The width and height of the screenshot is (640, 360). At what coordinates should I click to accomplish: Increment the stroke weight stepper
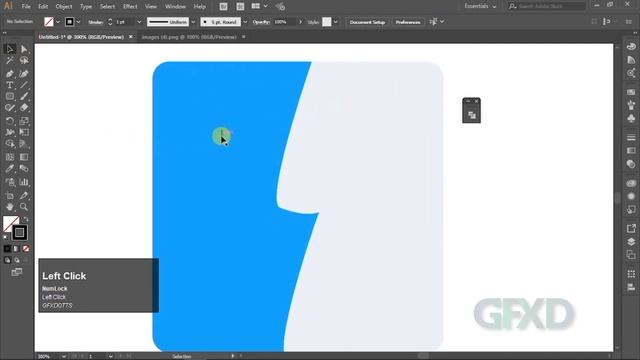click(x=110, y=20)
